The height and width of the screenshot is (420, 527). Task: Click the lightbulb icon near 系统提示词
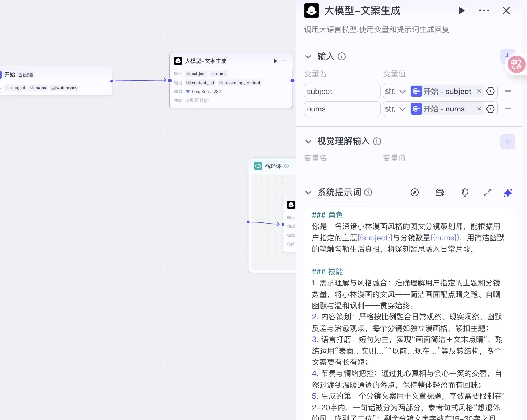(x=464, y=193)
